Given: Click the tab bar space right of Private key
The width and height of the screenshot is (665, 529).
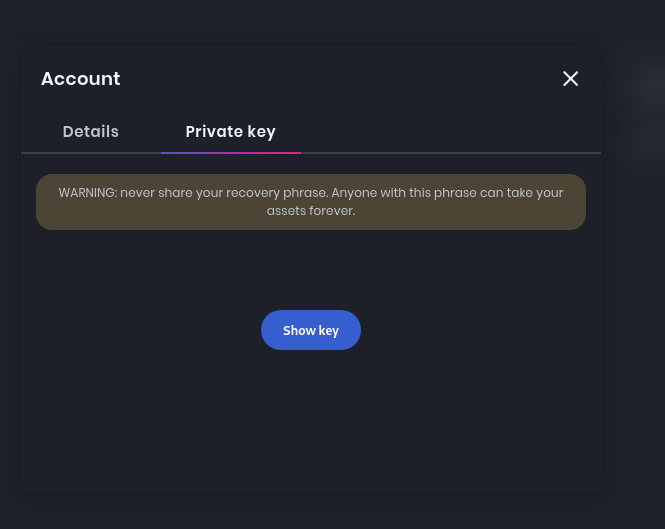Looking at the screenshot, I should coord(450,132).
